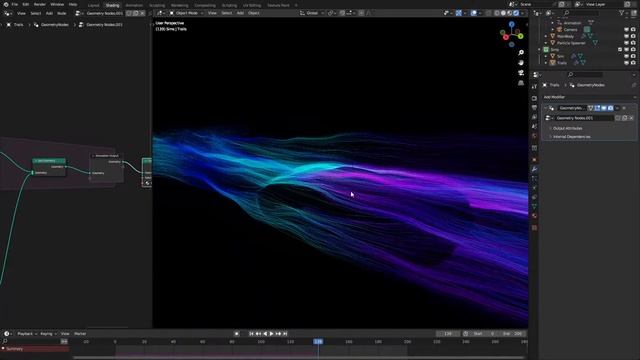
Task: Switch to the Animation workspace tab
Action: (134, 5)
